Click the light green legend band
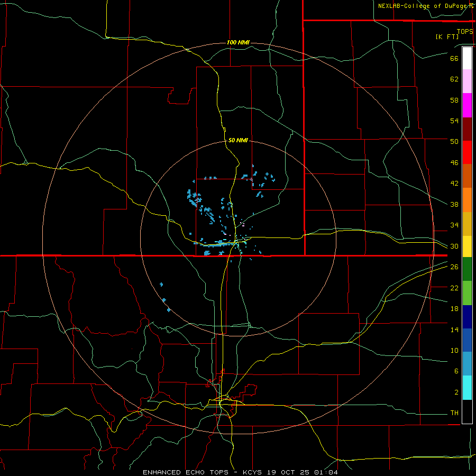The height and width of the screenshot is (476, 476). point(467,293)
